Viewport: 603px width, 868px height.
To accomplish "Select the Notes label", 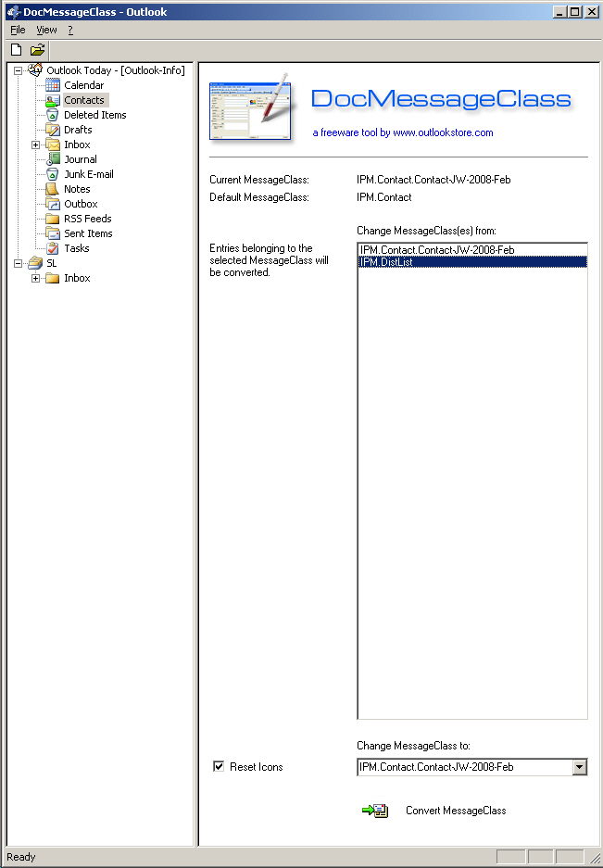I will click(77, 189).
